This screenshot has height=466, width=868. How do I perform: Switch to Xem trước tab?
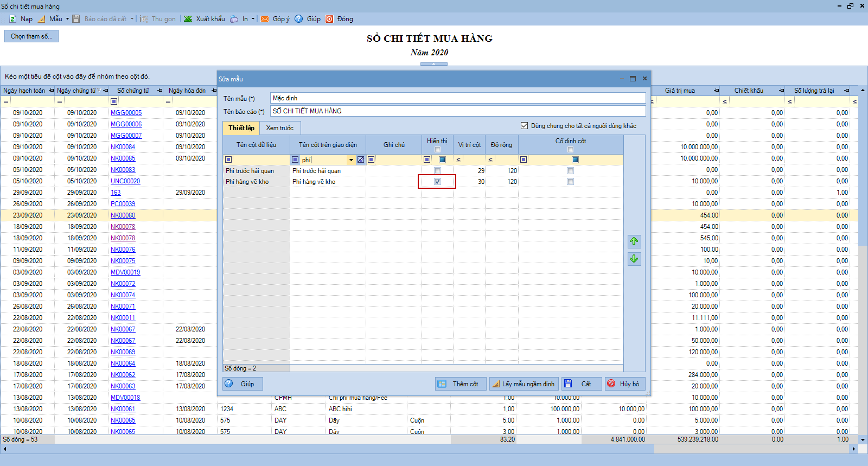tap(280, 128)
